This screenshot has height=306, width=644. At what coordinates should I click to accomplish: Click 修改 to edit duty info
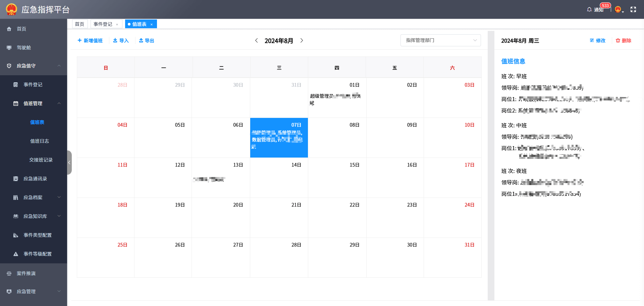[597, 41]
